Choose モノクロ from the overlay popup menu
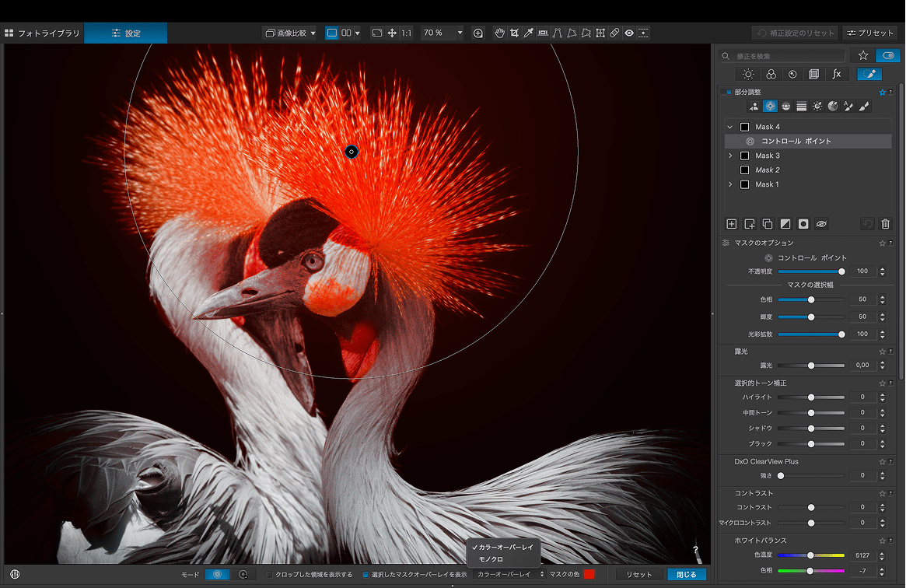Image resolution: width=906 pixels, height=588 pixels. 491,559
